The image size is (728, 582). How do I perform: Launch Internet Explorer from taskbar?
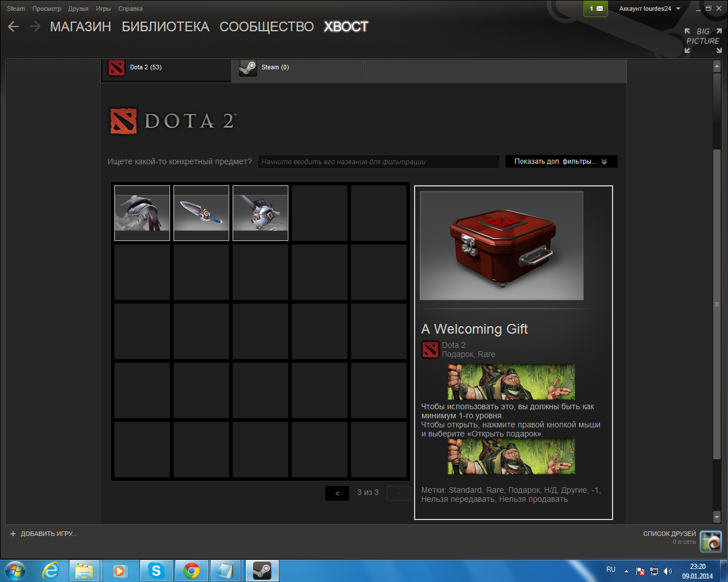tap(51, 571)
